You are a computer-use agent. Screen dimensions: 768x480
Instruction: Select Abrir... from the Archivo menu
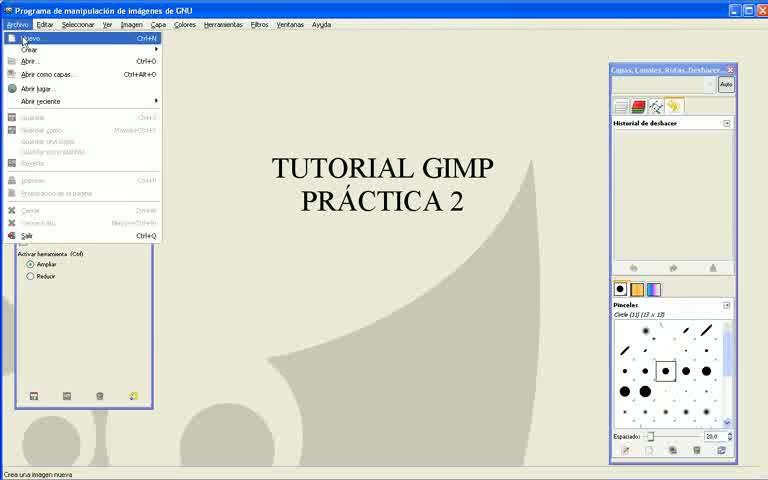[82, 61]
